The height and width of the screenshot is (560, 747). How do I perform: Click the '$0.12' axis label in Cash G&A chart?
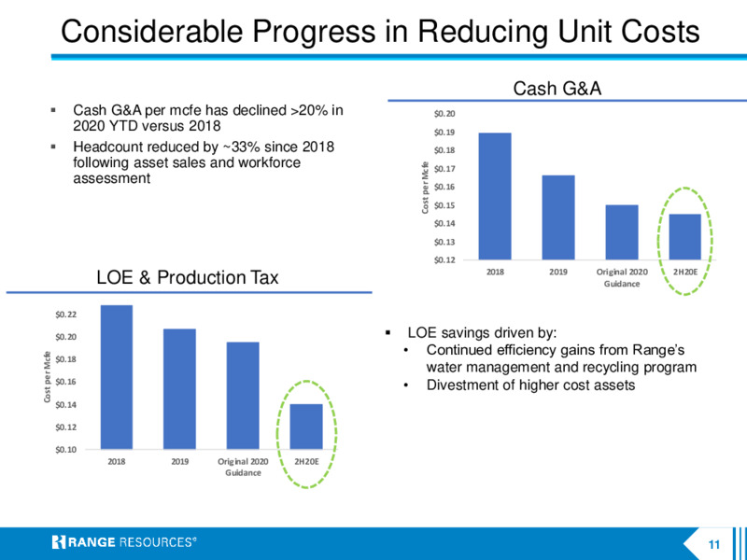coord(444,260)
